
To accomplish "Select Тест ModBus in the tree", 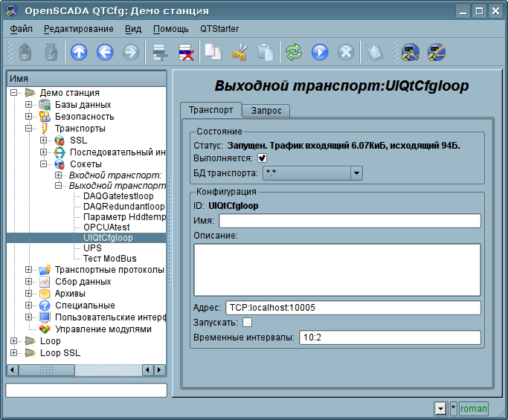I will click(110, 259).
